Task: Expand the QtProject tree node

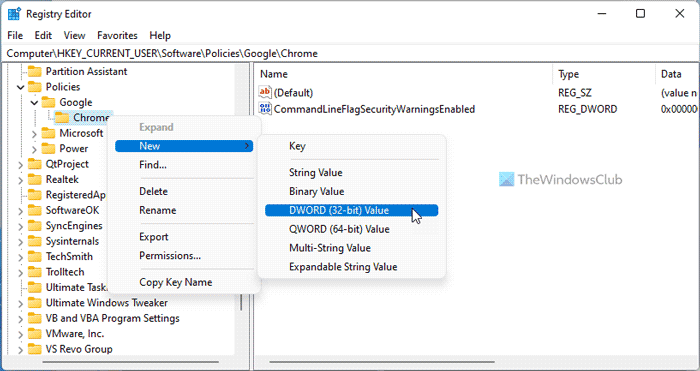Action: pos(21,164)
